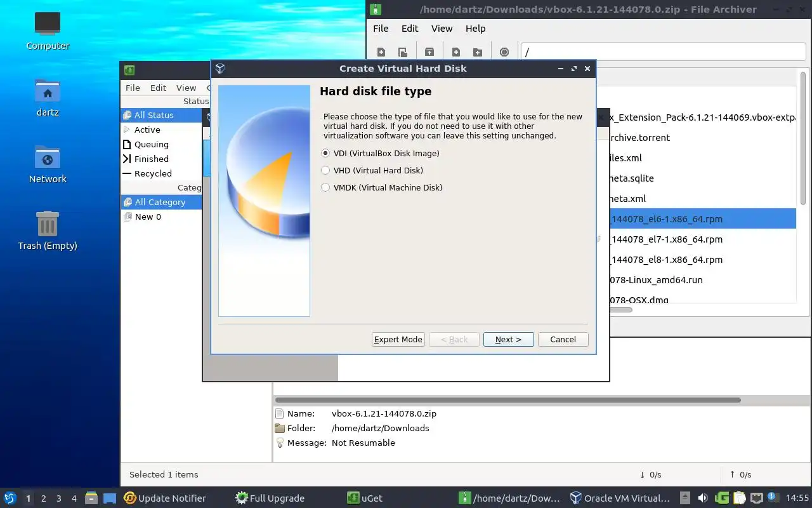Open File menu in File Archiver
Image resolution: width=812 pixels, height=508 pixels.
coord(381,29)
